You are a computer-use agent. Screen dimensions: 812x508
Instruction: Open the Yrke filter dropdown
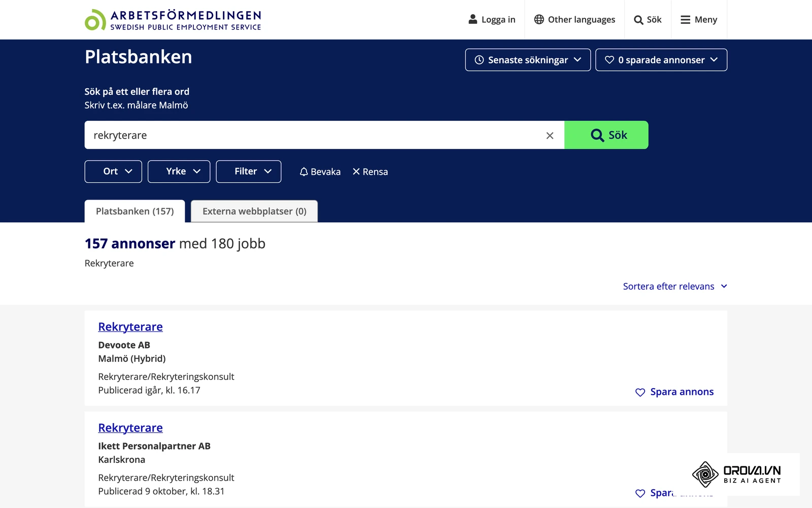179,172
